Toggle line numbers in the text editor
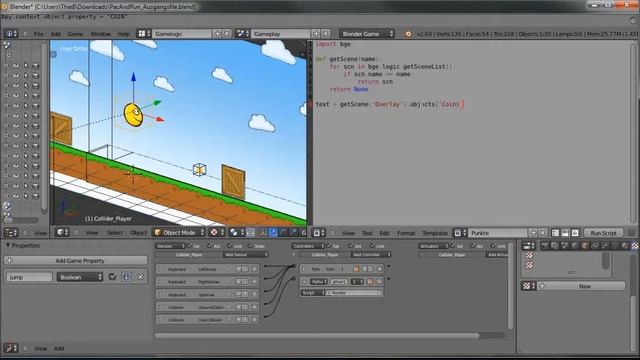 [555, 233]
